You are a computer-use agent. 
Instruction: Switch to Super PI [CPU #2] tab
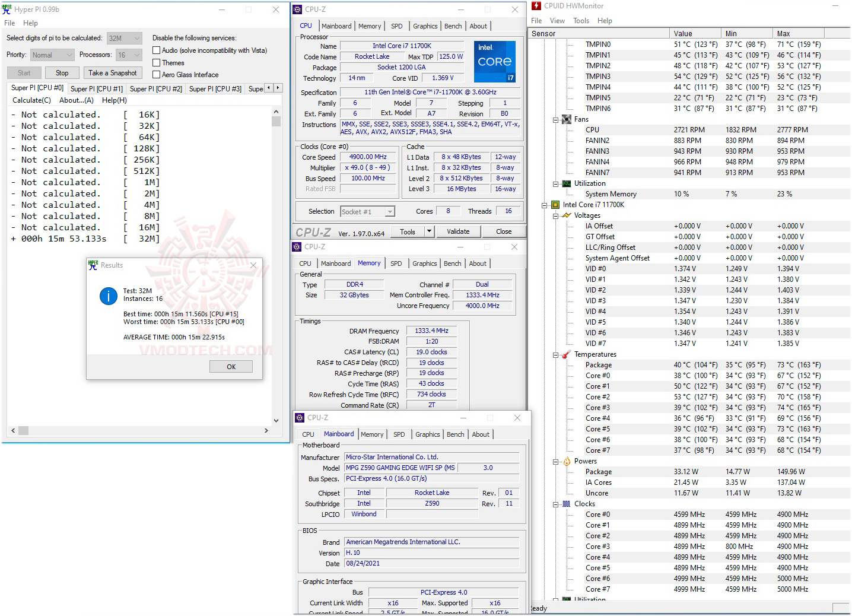tap(156, 88)
